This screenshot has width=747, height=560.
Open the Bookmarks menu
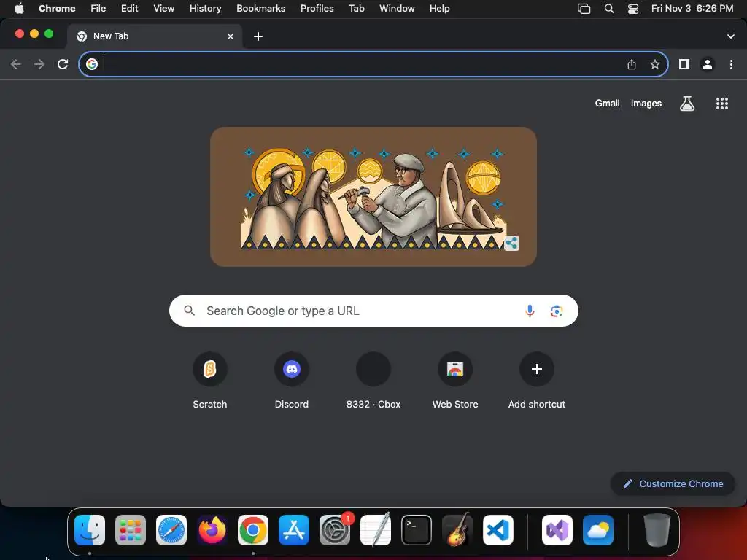260,9
